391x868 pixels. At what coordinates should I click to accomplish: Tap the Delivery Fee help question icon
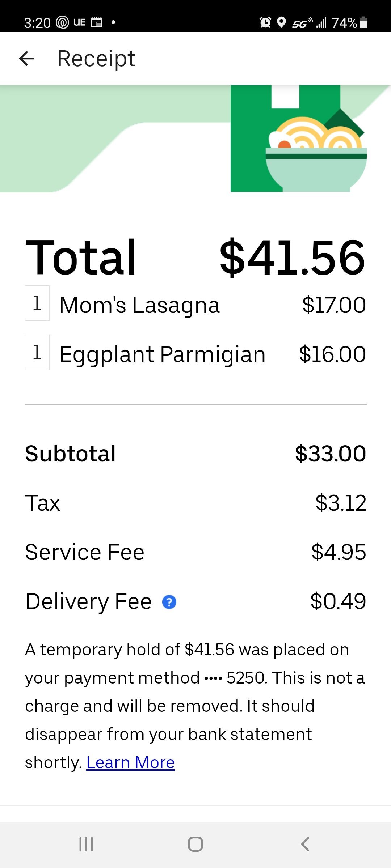pyautogui.click(x=169, y=602)
